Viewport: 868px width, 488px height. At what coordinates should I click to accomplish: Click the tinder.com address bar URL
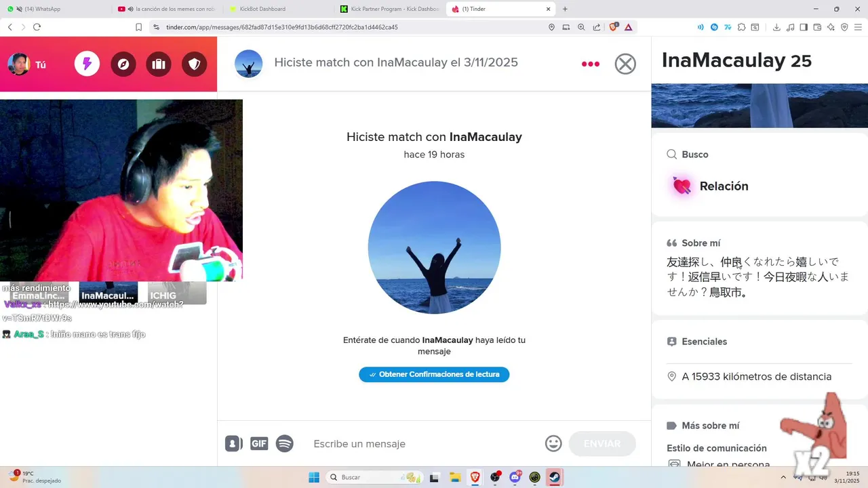coord(281,27)
